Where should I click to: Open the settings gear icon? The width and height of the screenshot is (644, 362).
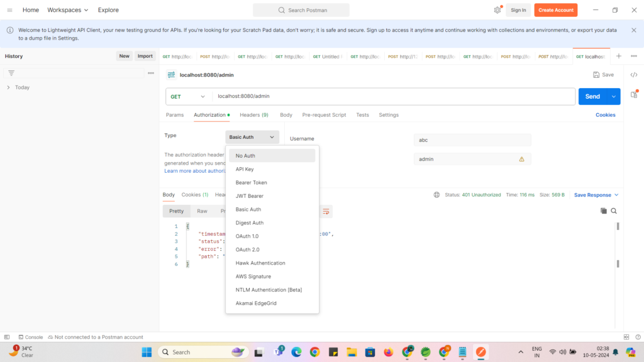click(497, 10)
